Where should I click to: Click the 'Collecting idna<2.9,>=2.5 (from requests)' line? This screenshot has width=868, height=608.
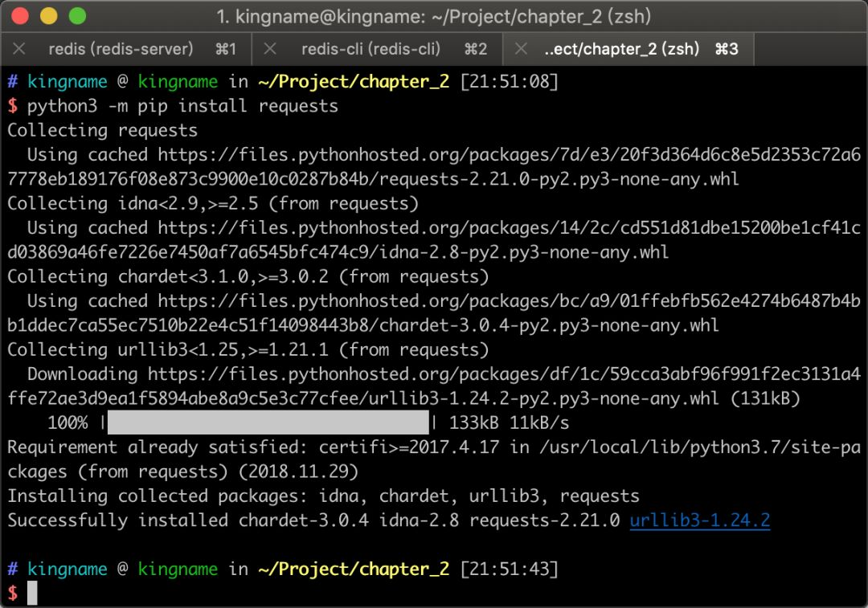click(x=213, y=203)
